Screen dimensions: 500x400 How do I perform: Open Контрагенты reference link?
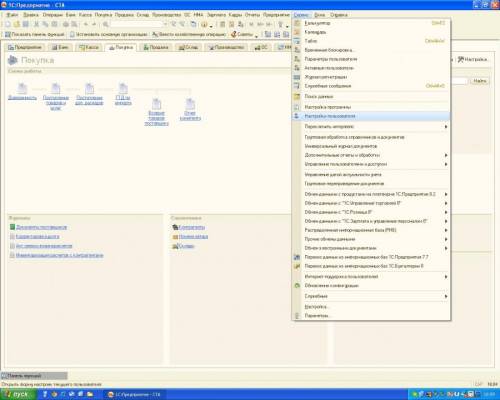(192, 227)
